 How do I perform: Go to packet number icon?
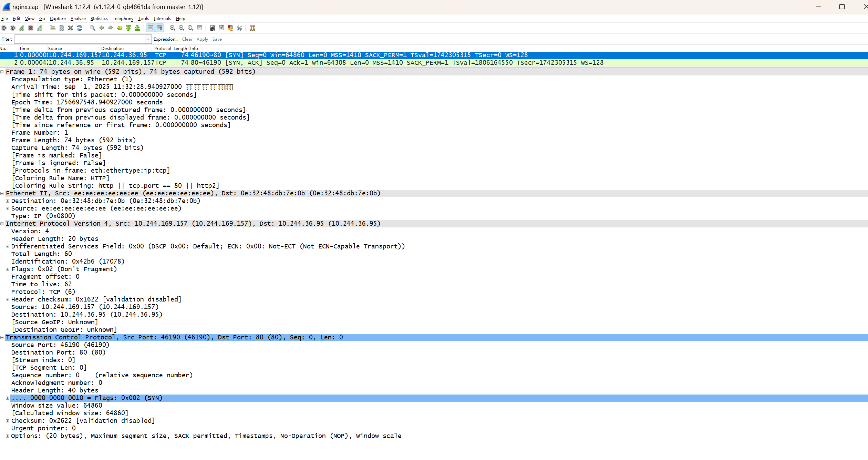pos(120,28)
